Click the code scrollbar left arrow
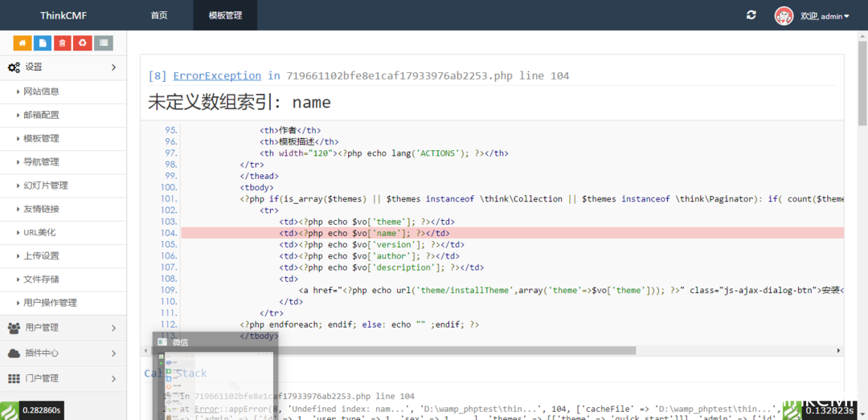 [145, 351]
